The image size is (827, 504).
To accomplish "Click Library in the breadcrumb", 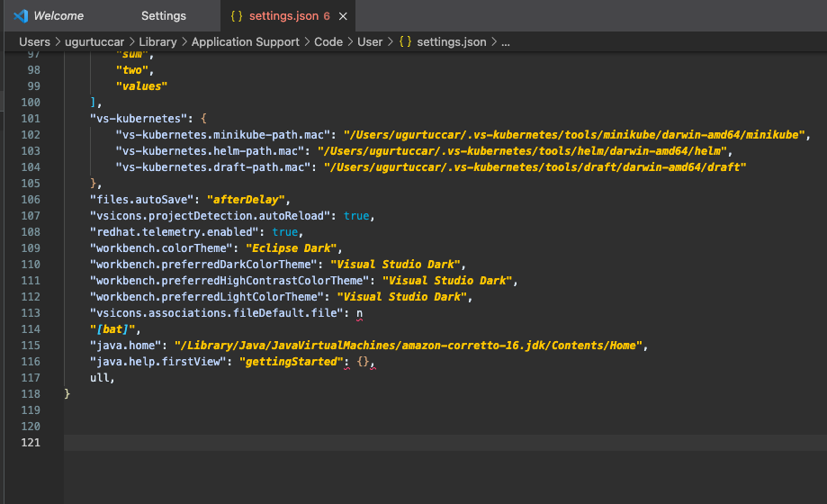I will 157,41.
